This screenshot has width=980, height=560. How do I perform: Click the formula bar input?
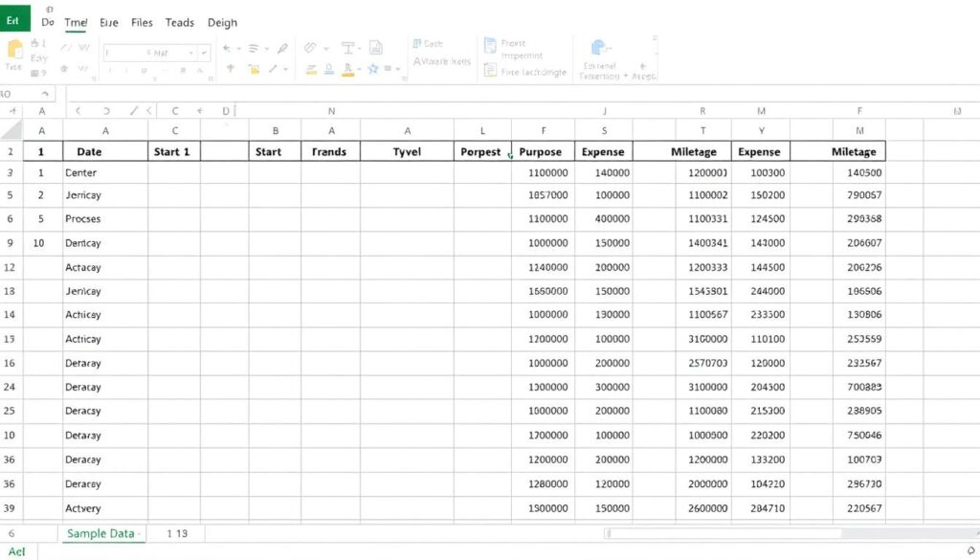tap(523, 94)
